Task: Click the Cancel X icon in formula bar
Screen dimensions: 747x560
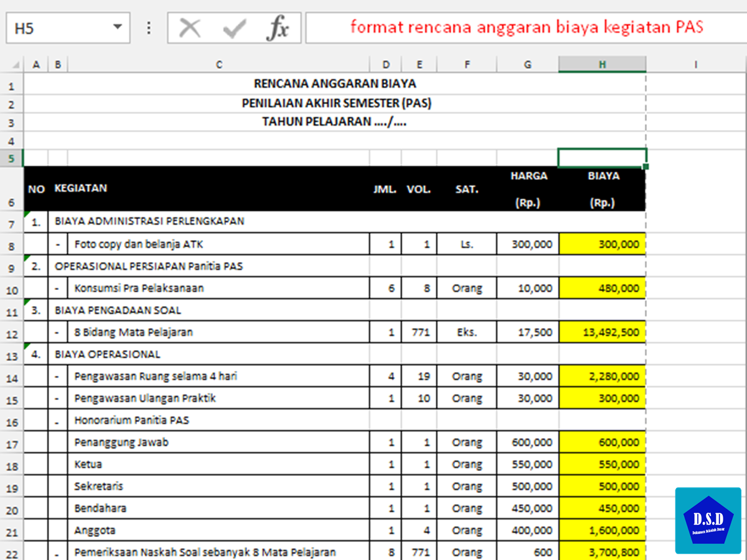Action: [189, 28]
